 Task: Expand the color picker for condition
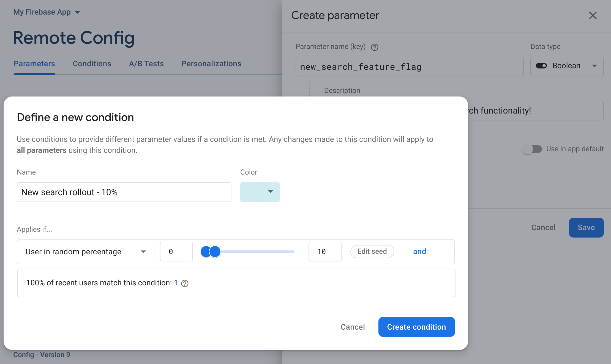pyautogui.click(x=260, y=192)
